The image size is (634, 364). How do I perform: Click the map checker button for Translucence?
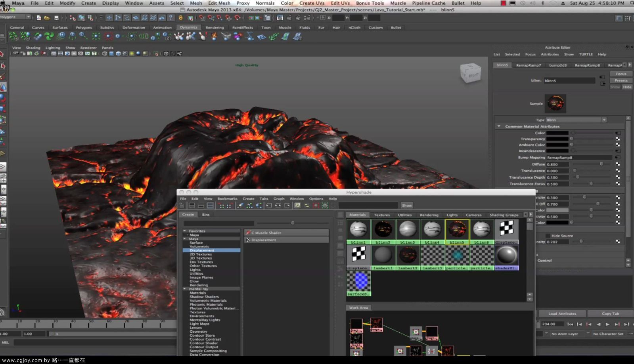point(618,171)
